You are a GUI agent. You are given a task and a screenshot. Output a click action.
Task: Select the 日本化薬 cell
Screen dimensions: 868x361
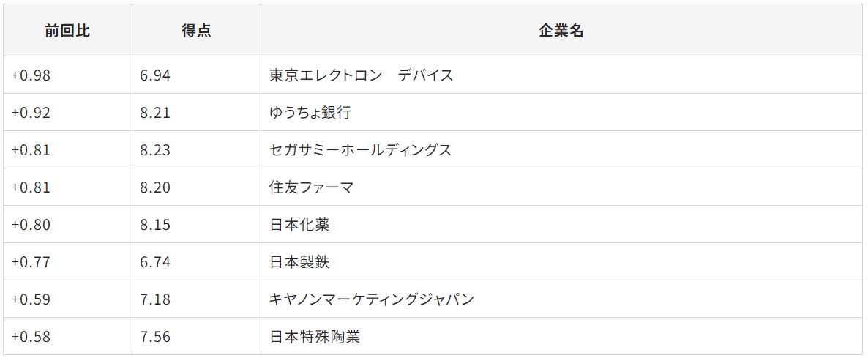click(x=299, y=225)
